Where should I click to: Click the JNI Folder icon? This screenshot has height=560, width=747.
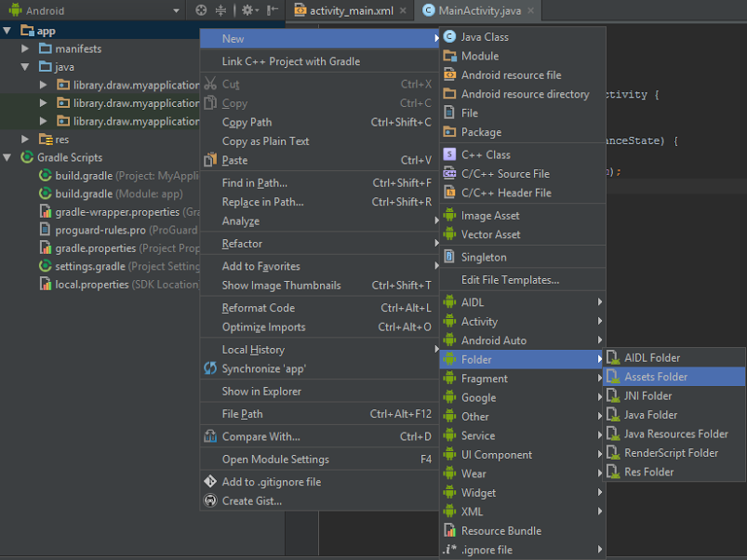(x=613, y=395)
